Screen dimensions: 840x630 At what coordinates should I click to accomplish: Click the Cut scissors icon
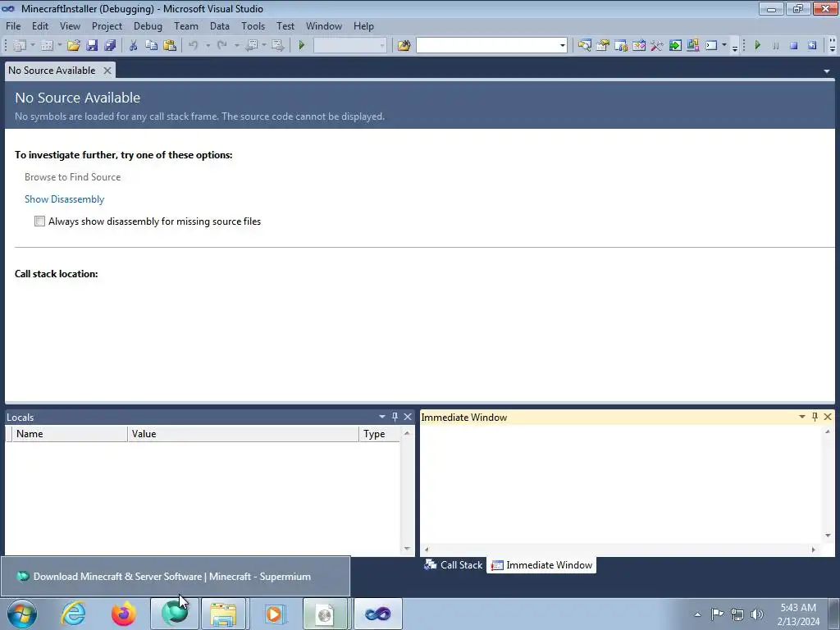[133, 46]
